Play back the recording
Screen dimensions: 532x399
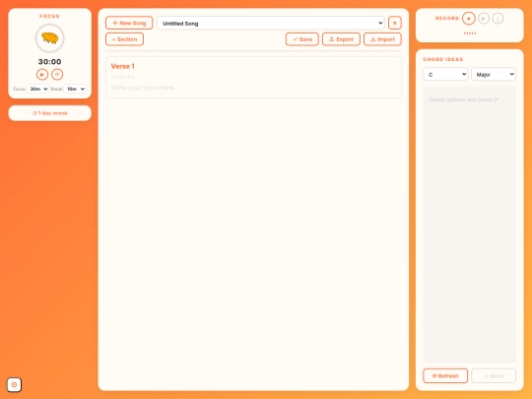pyautogui.click(x=484, y=19)
